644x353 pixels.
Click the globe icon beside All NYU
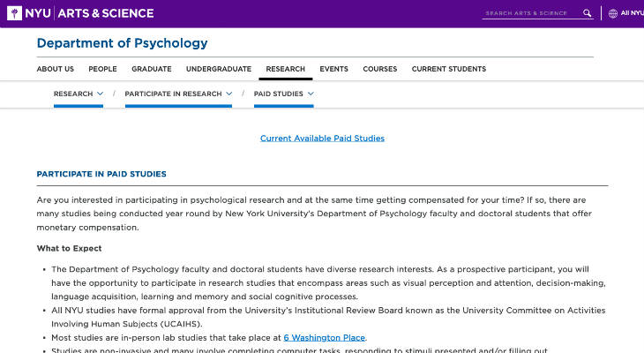[613, 13]
